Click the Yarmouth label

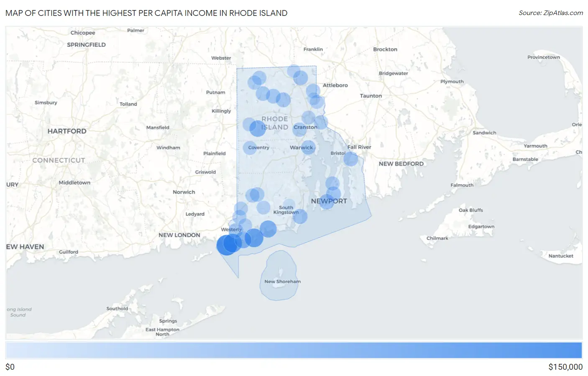tap(535, 146)
